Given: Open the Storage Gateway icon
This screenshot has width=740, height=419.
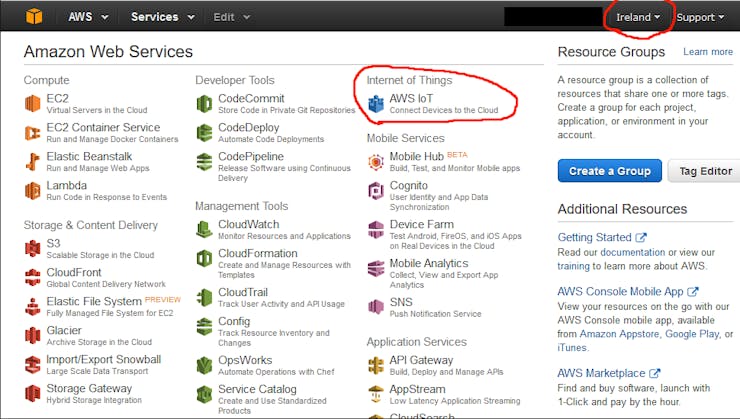Looking at the screenshot, I should [33, 394].
